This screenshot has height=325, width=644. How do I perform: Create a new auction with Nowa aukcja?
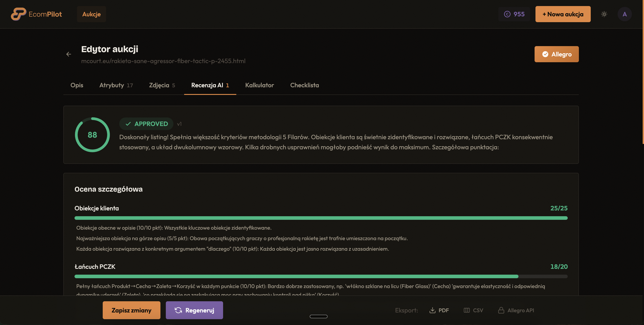(563, 14)
